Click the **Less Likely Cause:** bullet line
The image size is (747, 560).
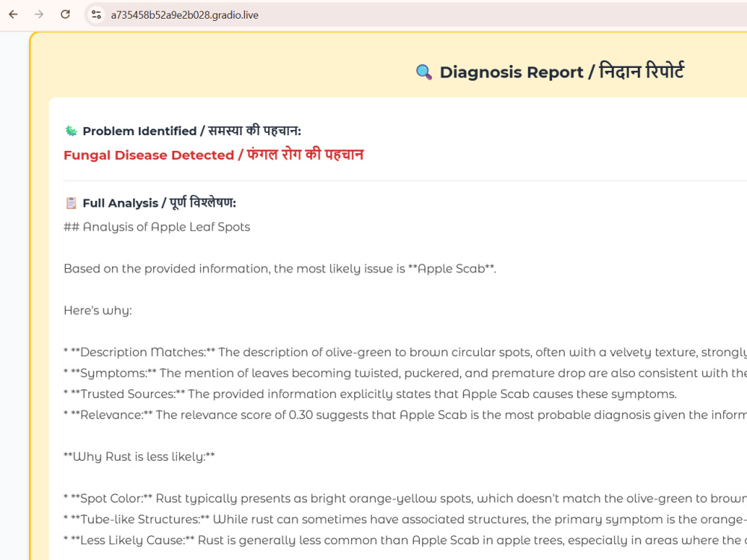pyautogui.click(x=405, y=541)
